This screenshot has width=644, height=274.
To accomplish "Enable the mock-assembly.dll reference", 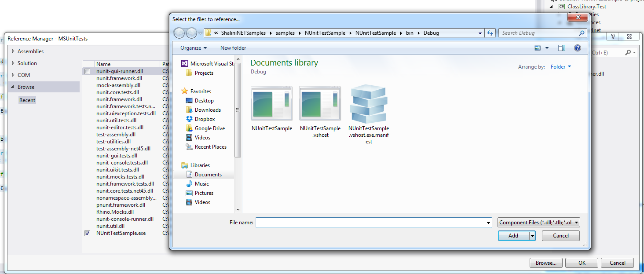I will click(x=87, y=85).
